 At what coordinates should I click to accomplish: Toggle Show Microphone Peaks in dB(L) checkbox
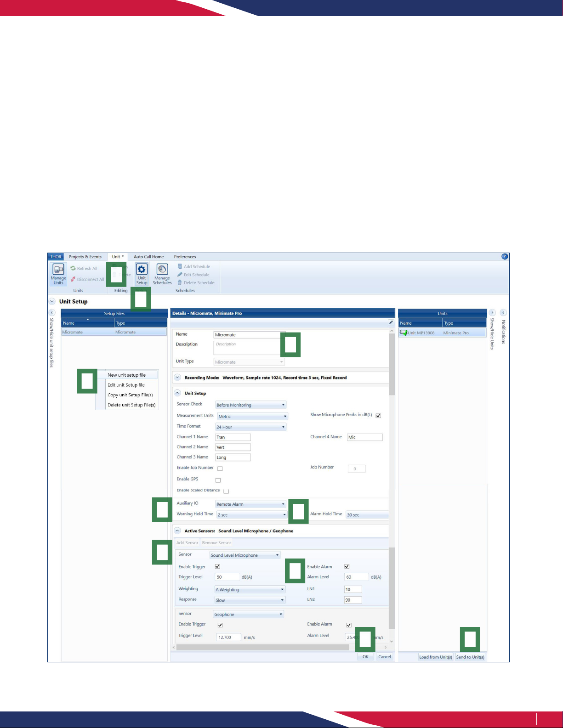coord(378,416)
